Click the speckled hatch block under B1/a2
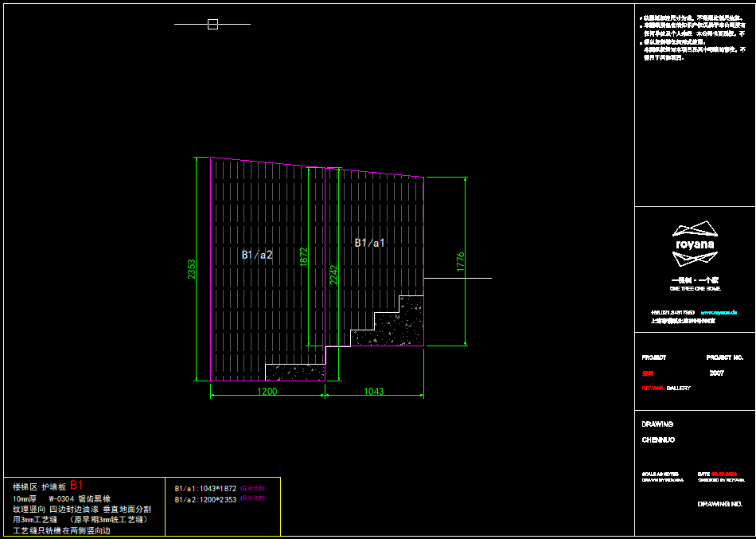Viewport: 756px width, 539px height. click(x=294, y=372)
